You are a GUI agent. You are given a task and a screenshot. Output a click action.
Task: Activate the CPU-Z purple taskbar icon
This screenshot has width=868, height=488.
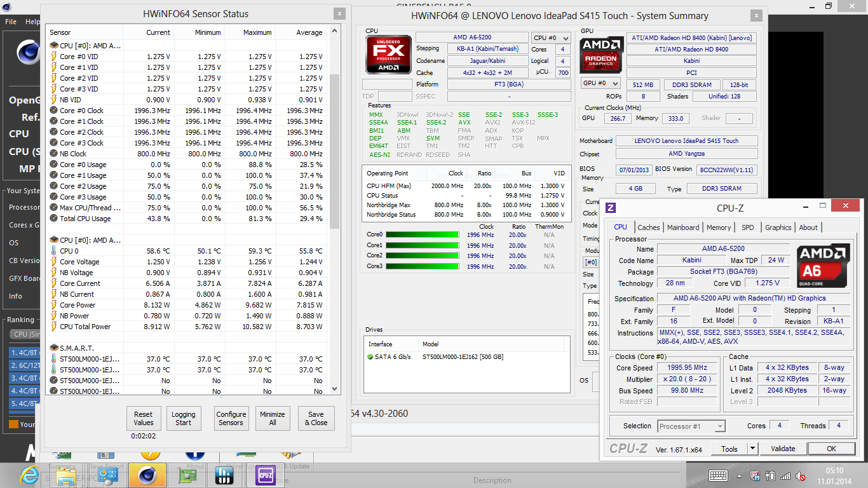point(264,475)
